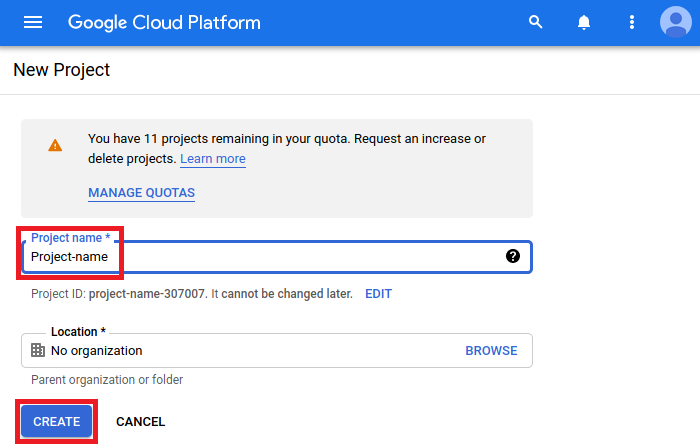Click BROWSE to choose a location
The image size is (700, 447).
click(x=491, y=351)
